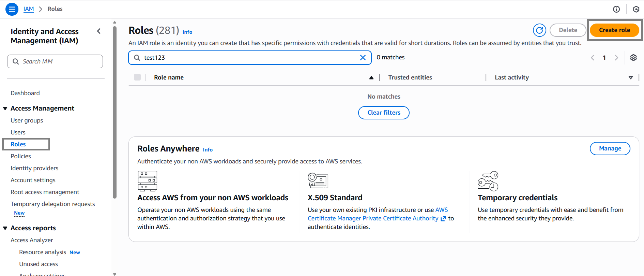The width and height of the screenshot is (644, 276).
Task: Click the disabled Delete button
Action: pos(568,30)
